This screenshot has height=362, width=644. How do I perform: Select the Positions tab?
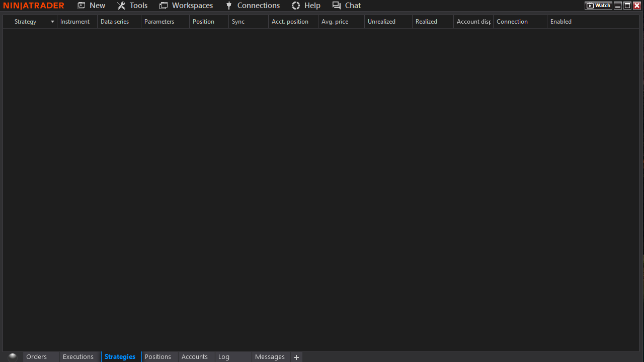(158, 357)
